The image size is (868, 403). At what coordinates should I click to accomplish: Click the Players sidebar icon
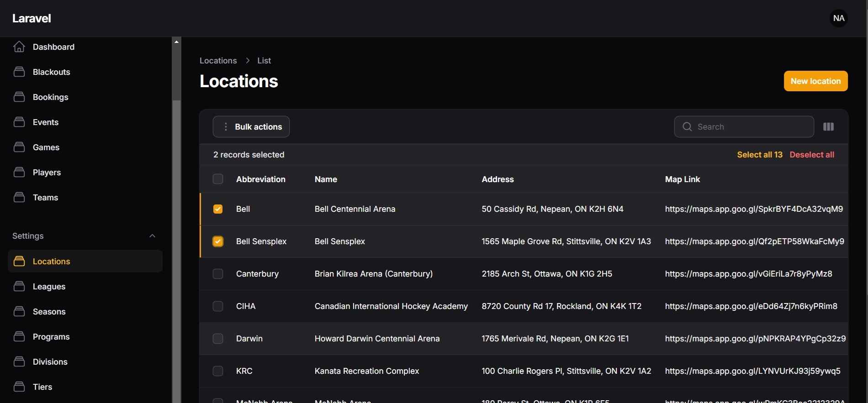tap(19, 173)
